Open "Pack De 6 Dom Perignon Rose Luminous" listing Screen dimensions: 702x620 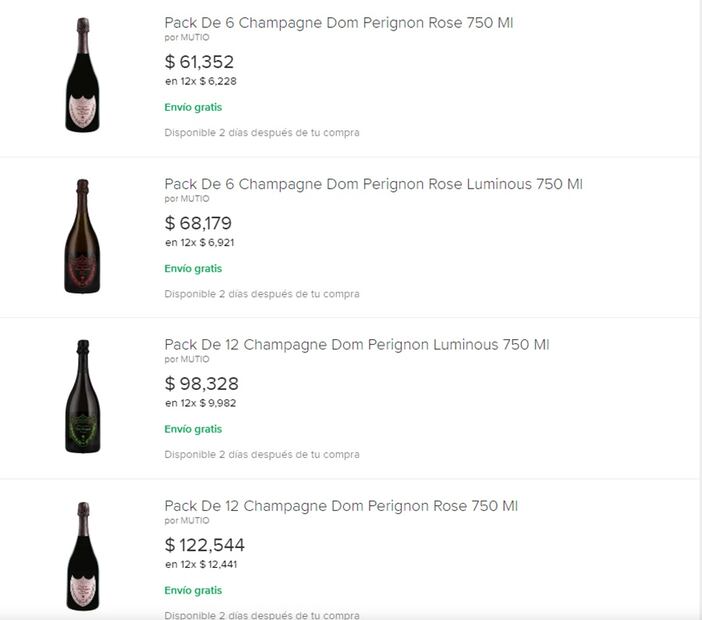pos(373,184)
